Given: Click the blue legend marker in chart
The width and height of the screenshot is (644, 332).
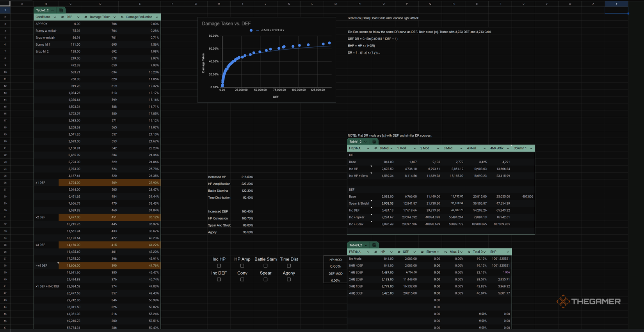Looking at the screenshot, I should [x=251, y=30].
